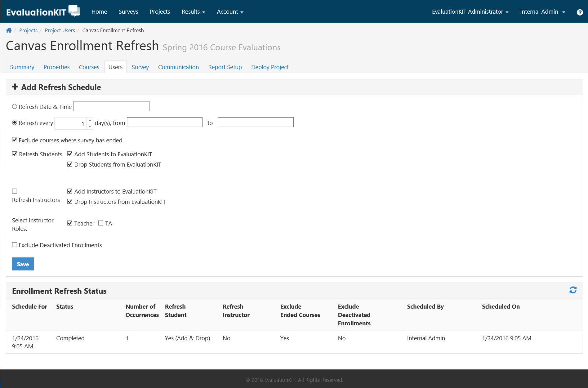Go to Home in top navigation

pos(99,12)
